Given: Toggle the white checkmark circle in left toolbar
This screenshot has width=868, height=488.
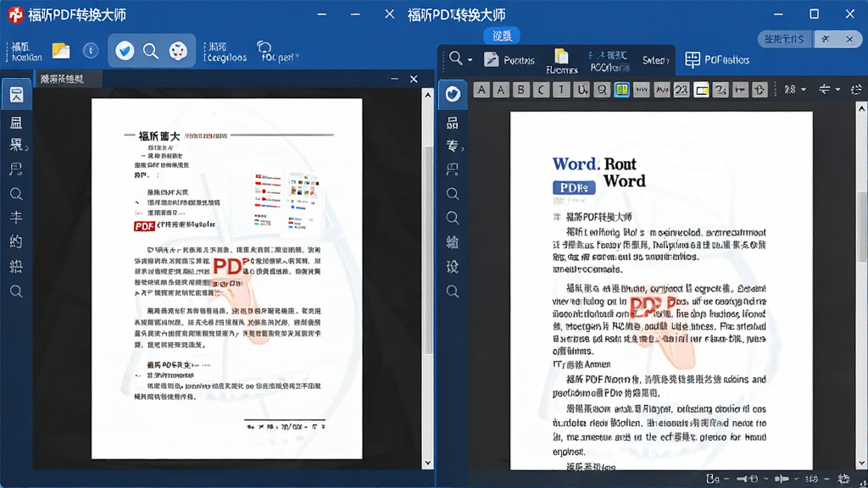Looking at the screenshot, I should point(125,51).
